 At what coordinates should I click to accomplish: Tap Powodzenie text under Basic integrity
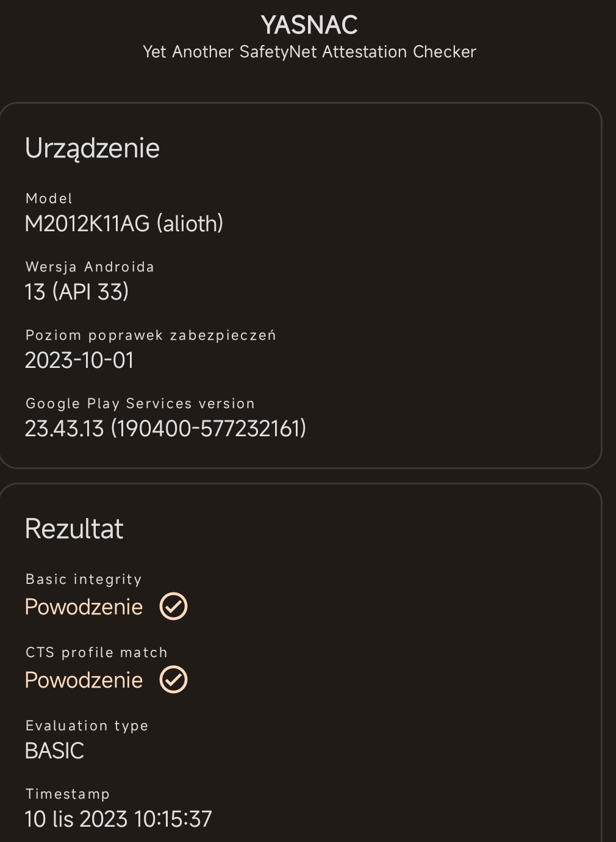(84, 607)
